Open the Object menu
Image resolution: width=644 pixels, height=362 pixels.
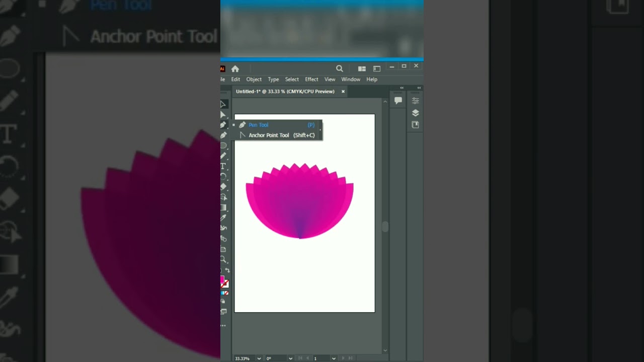pyautogui.click(x=254, y=79)
